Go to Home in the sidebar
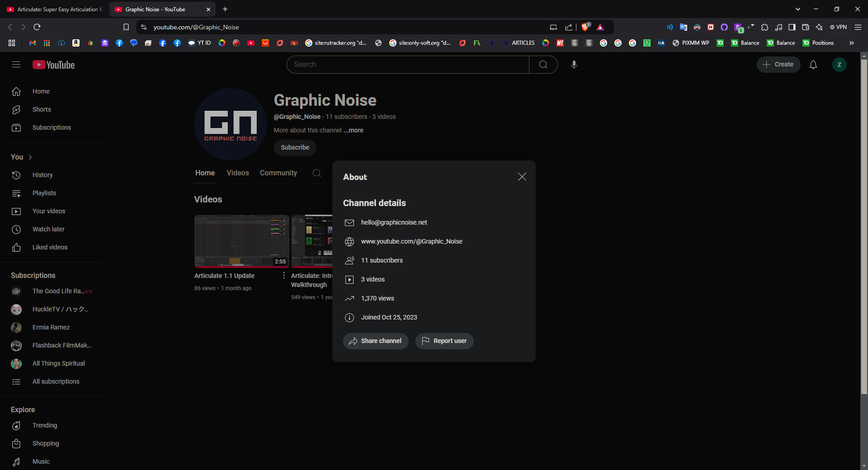The width and height of the screenshot is (868, 470). coord(54,91)
